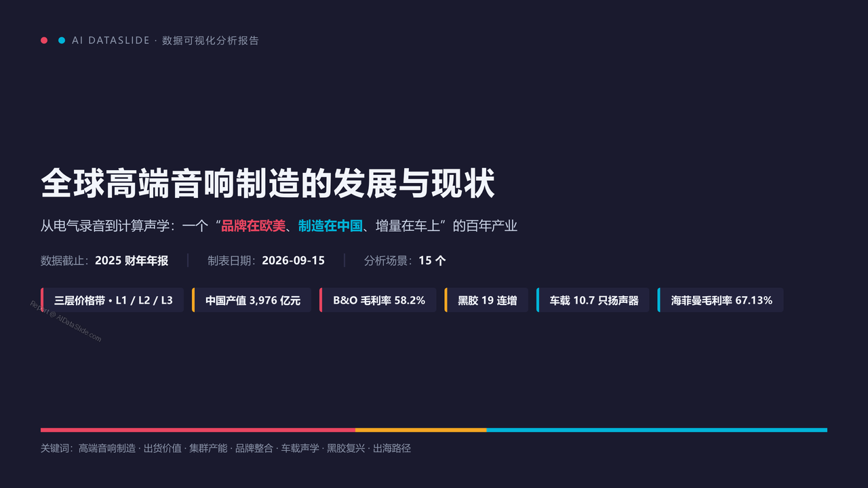This screenshot has width=868, height=488.
Task: Click the red segment of the bottom bar
Action: coord(198,430)
